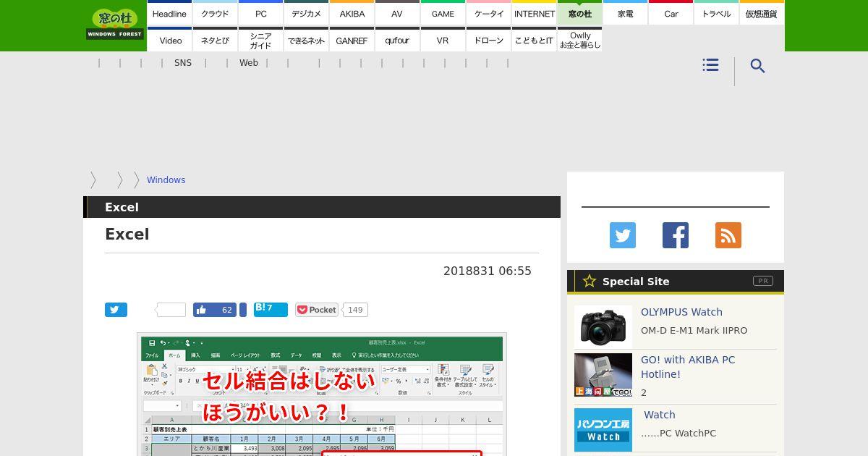Open the sidebar RSS feed icon
This screenshot has width=868, height=456.
pos(728,235)
